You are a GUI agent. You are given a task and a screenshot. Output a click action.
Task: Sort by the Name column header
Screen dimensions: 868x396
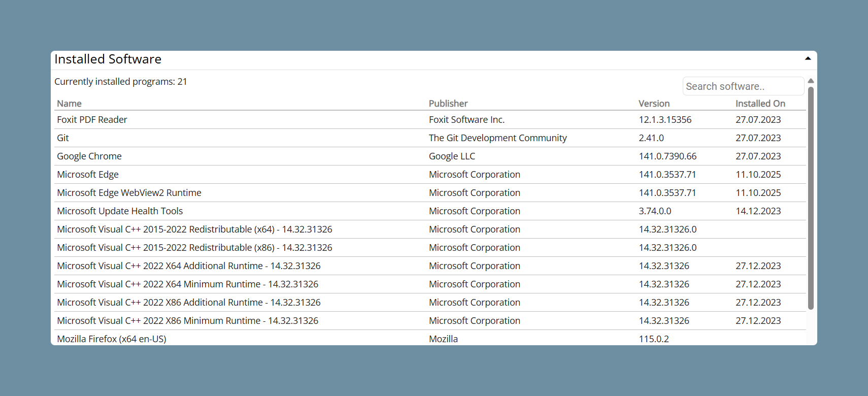[70, 104]
